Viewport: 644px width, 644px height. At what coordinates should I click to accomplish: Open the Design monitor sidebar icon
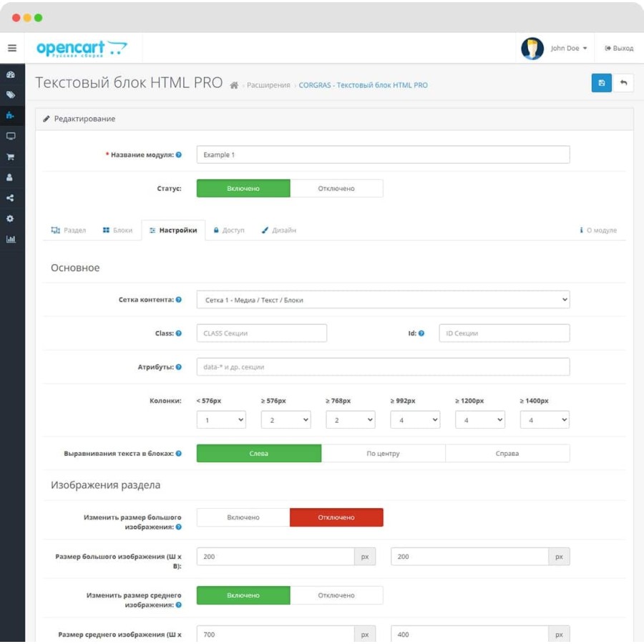[x=11, y=137]
